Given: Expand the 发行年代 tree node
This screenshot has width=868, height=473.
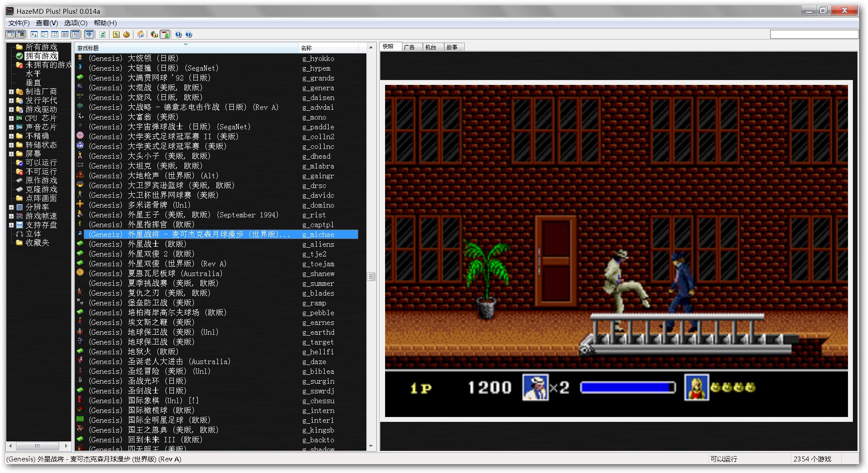Looking at the screenshot, I should pos(11,101).
